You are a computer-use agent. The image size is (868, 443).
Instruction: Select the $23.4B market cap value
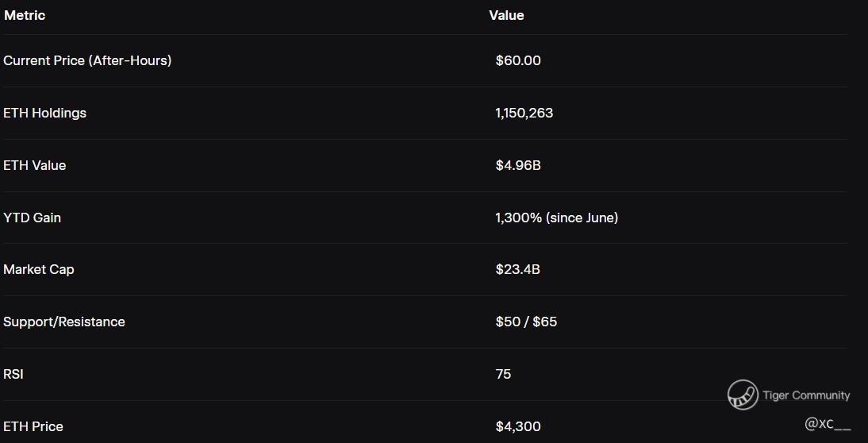click(x=517, y=269)
